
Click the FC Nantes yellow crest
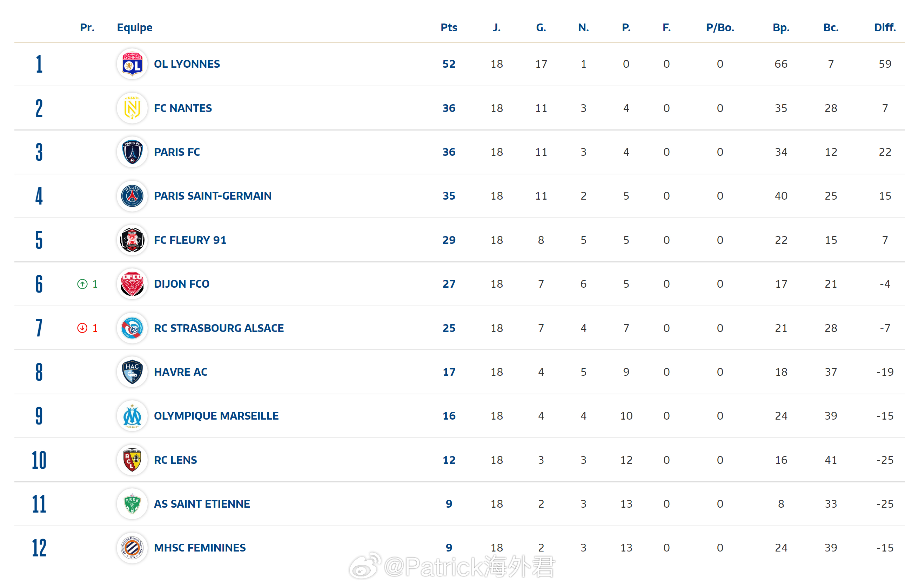click(132, 108)
